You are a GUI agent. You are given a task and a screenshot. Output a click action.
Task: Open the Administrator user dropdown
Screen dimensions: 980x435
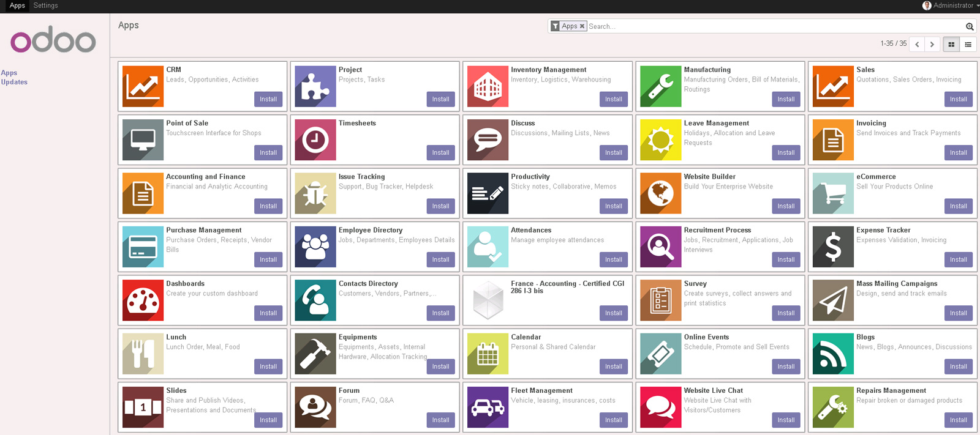click(951, 6)
